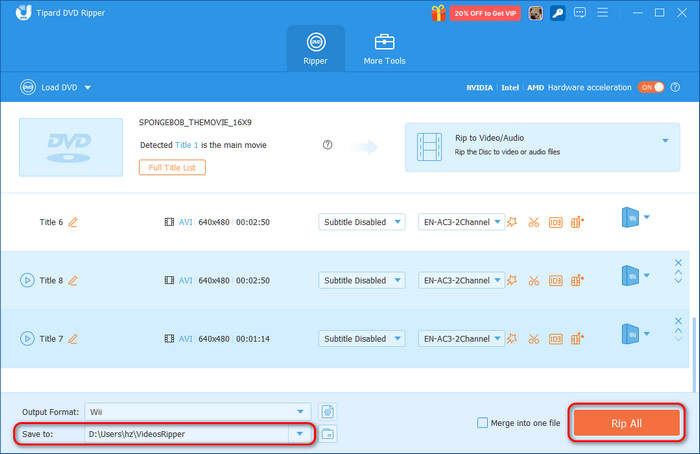The width and height of the screenshot is (700, 454).
Task: Open the 20% OFF VIP offer
Action: point(485,13)
